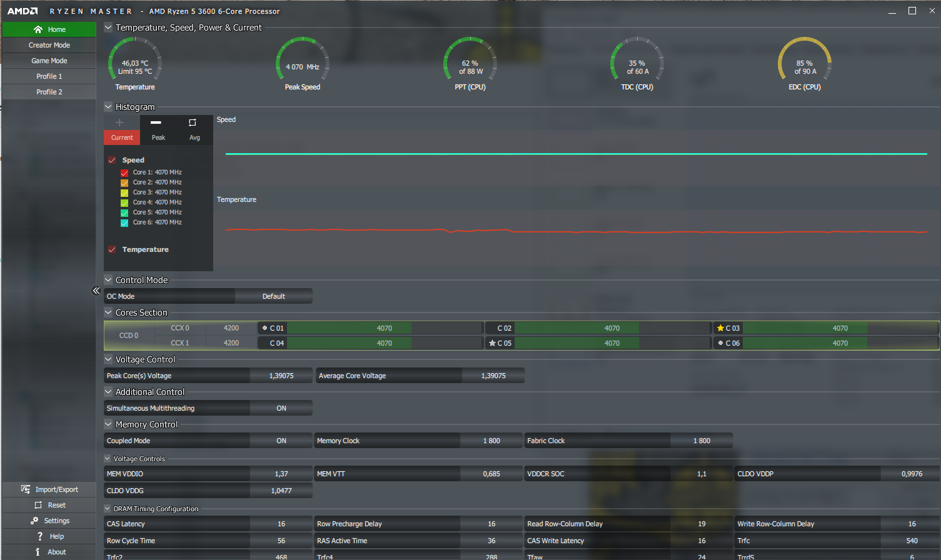The image size is (941, 560).
Task: Uncheck Core 5 in the histogram legend
Action: (x=124, y=212)
